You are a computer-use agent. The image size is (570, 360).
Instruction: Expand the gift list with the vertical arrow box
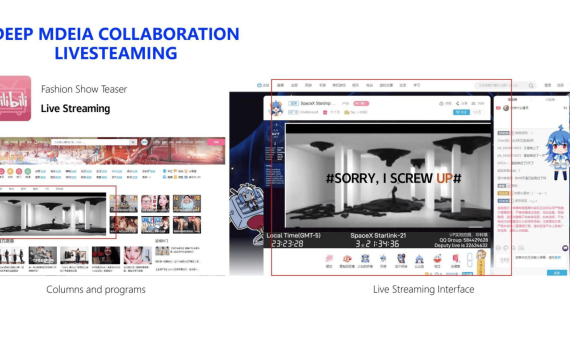[x=469, y=260]
